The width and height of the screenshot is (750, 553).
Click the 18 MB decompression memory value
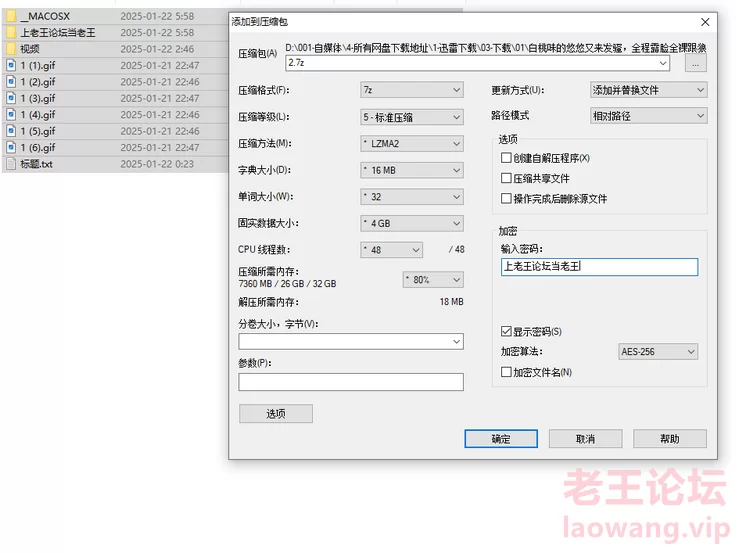coord(452,302)
